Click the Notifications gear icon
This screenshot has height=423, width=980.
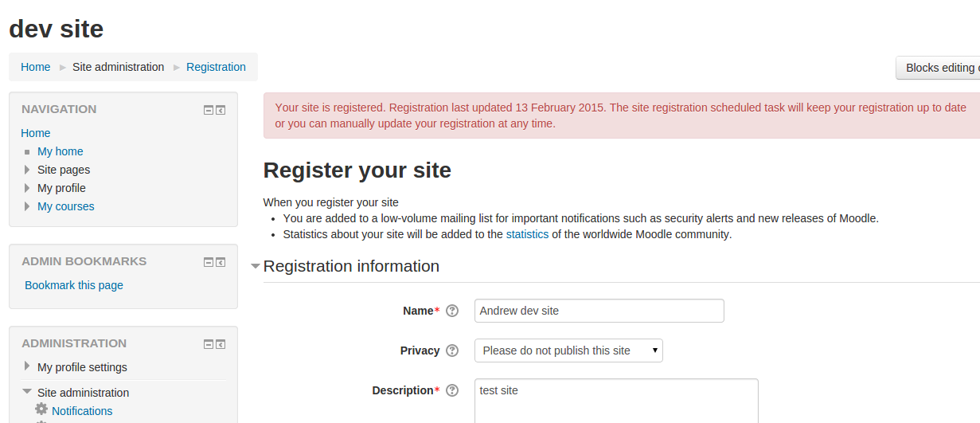pos(41,409)
